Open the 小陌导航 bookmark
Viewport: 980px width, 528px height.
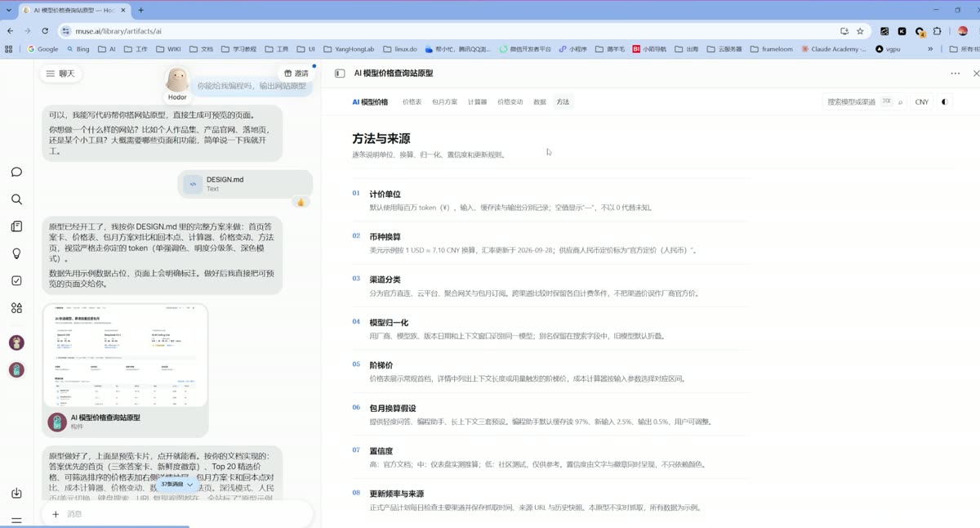pyautogui.click(x=649, y=49)
